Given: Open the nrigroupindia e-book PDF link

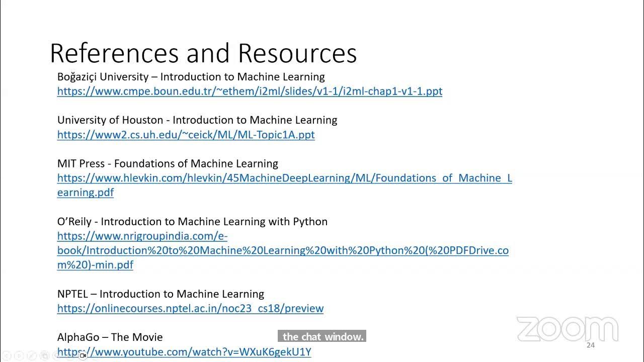Looking at the screenshot, I should 282,250.
